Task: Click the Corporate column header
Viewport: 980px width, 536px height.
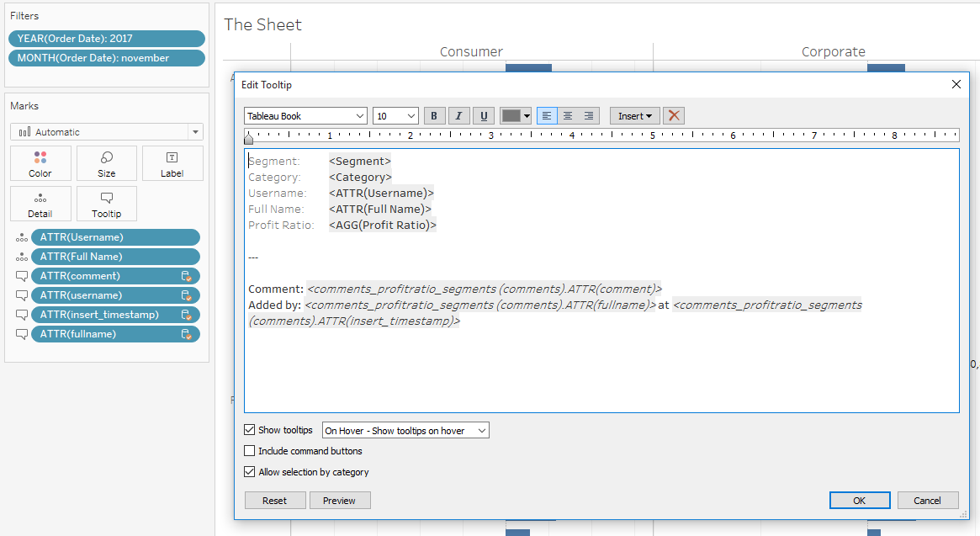Action: tap(833, 52)
